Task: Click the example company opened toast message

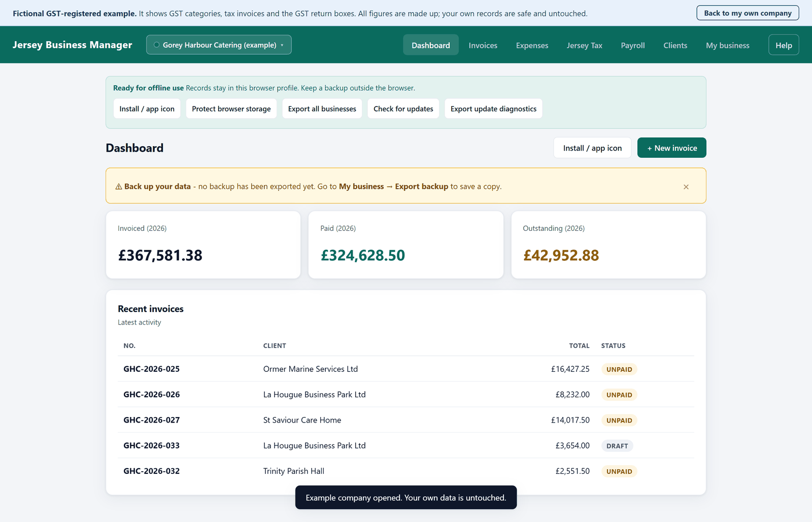Action: click(406, 498)
